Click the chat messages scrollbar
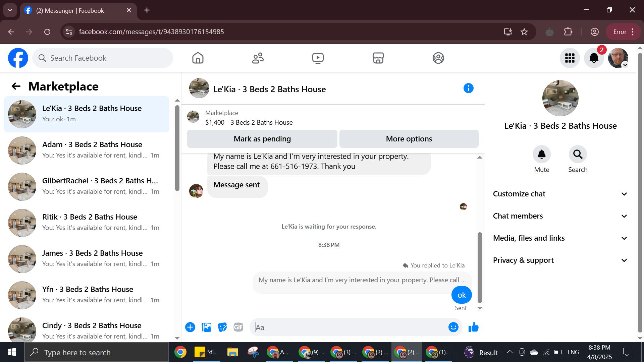Viewport: 644px width, 362px height. (480, 267)
